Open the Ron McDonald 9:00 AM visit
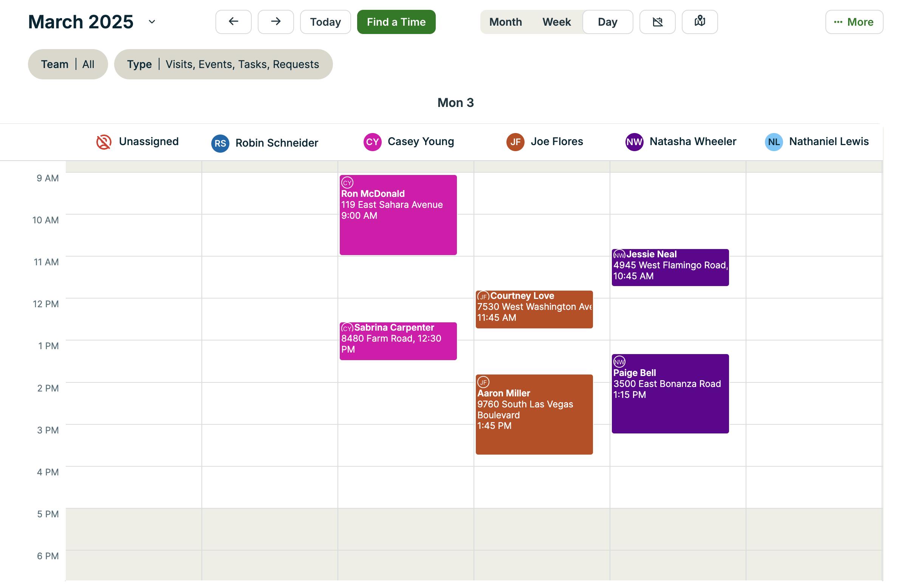Image resolution: width=904 pixels, height=588 pixels. click(x=398, y=215)
